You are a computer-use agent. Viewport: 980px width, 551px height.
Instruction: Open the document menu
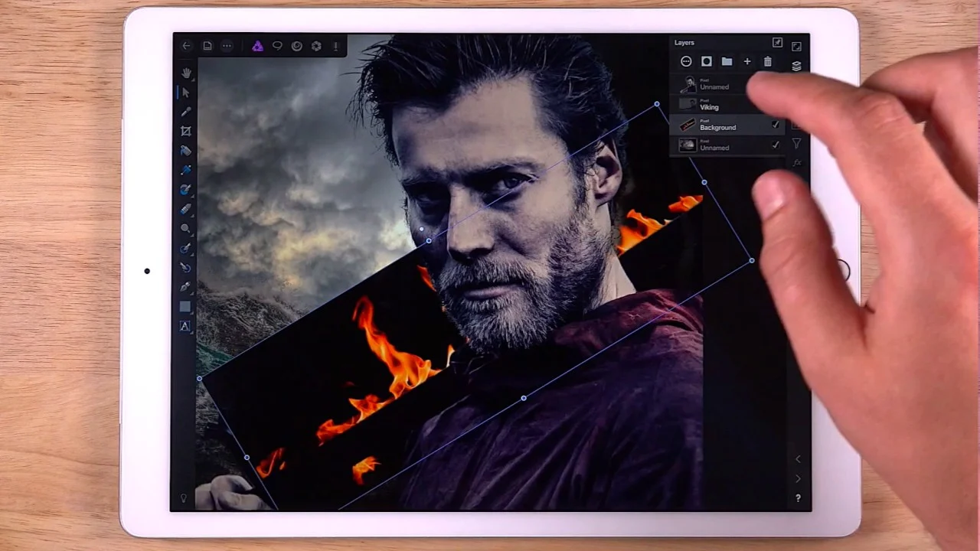(x=207, y=46)
